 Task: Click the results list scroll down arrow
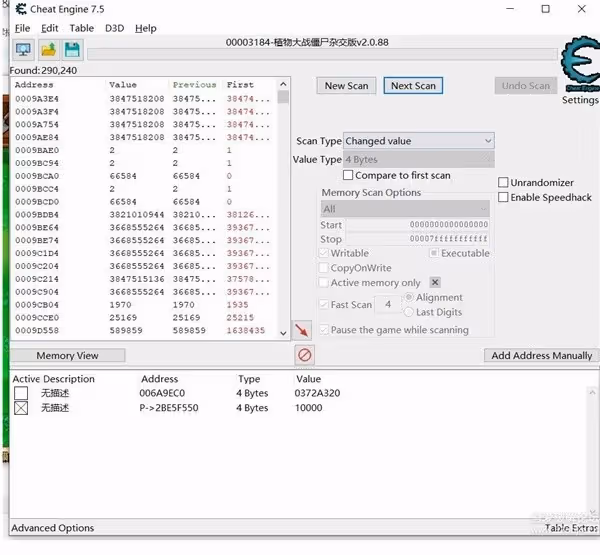tap(283, 333)
